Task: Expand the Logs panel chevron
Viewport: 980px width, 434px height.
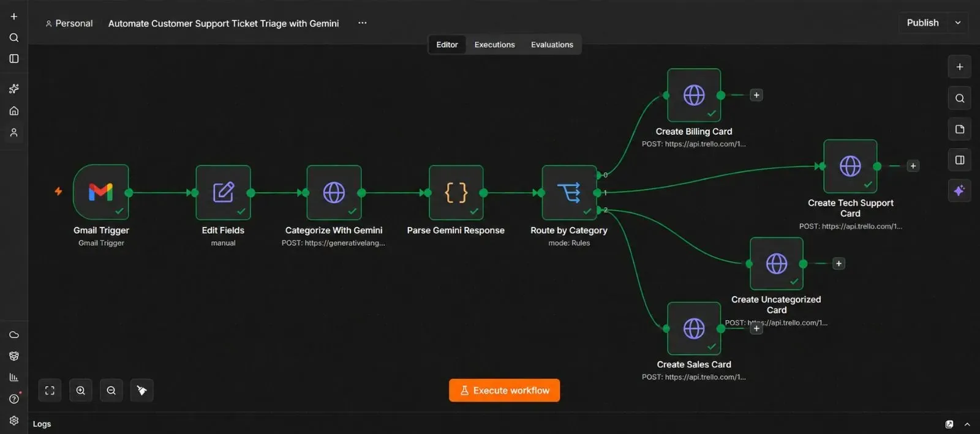Action: (967, 424)
